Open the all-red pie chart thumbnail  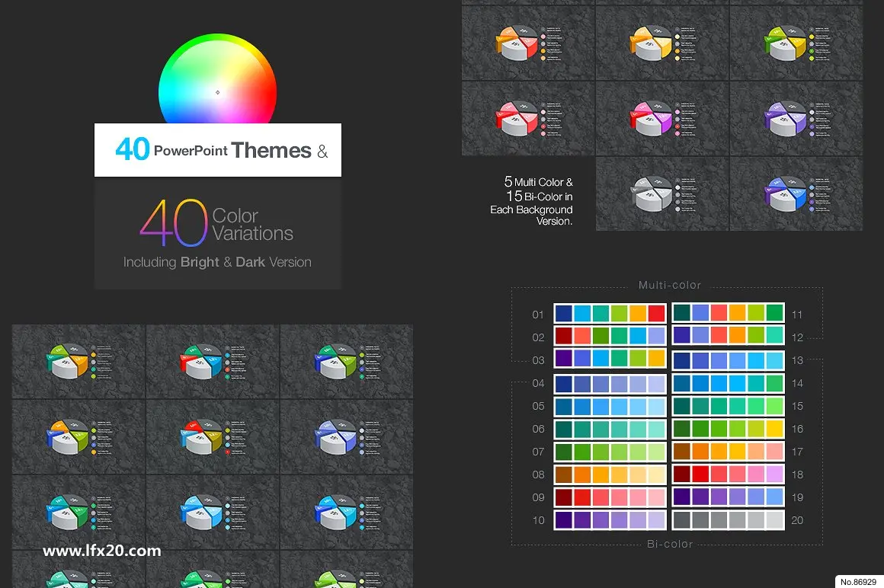528,118
